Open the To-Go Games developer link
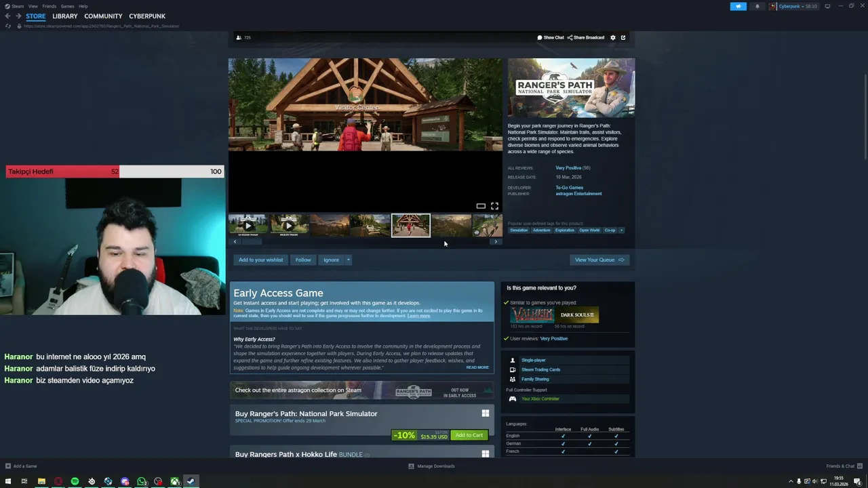The image size is (868, 488). [x=570, y=188]
